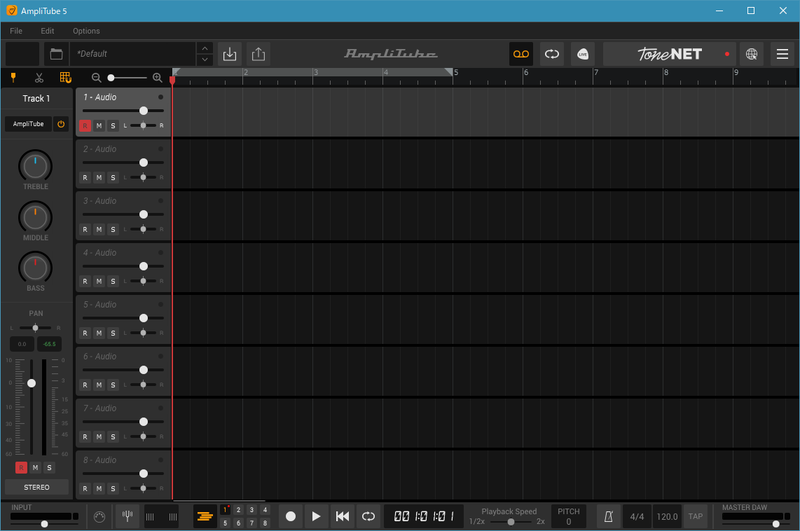Click the play button
This screenshot has height=531, width=800.
click(316, 516)
